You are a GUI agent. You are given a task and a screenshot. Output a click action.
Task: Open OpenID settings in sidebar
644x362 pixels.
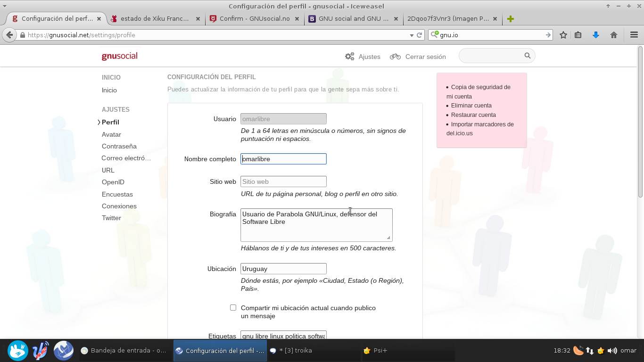tap(113, 182)
